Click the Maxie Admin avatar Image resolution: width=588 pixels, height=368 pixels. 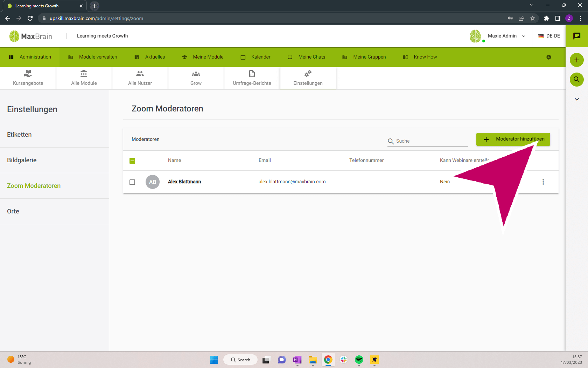click(475, 36)
